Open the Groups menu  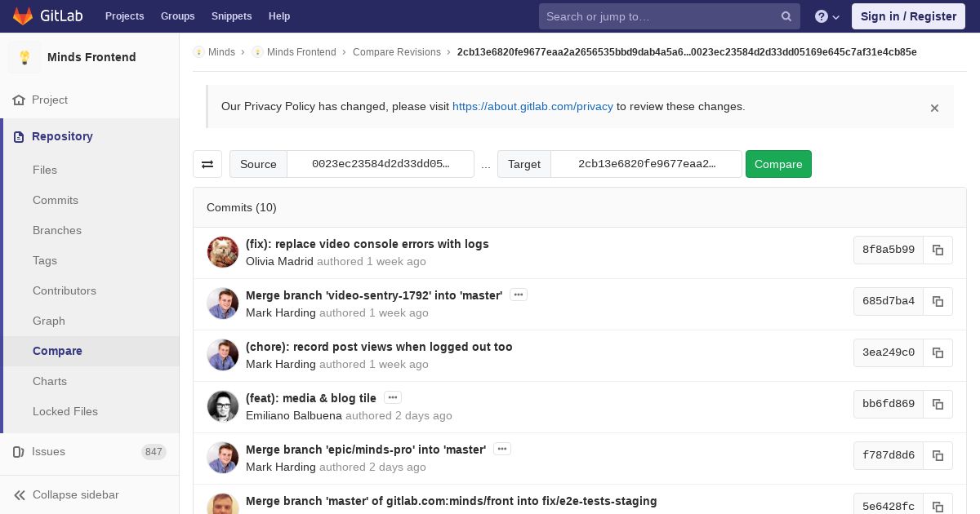click(x=177, y=16)
